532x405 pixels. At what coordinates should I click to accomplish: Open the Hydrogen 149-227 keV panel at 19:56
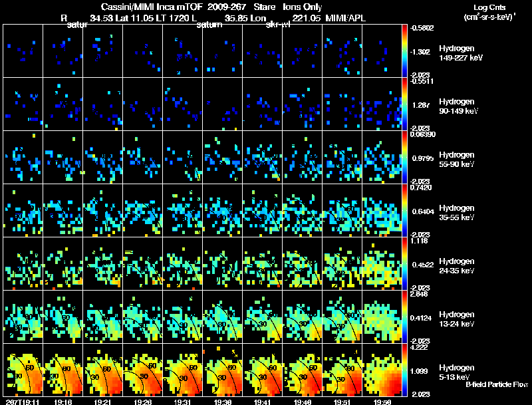click(382, 51)
